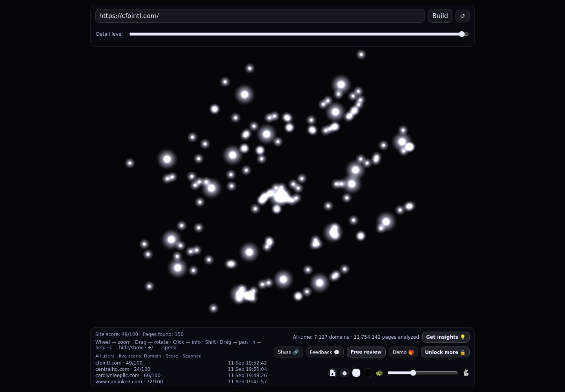
Task: Click the animation speed slider
Action: click(x=423, y=373)
